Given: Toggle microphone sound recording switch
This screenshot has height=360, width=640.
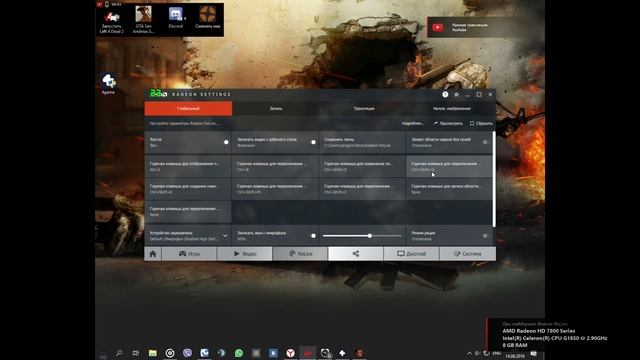Looking at the screenshot, I should coord(313,236).
